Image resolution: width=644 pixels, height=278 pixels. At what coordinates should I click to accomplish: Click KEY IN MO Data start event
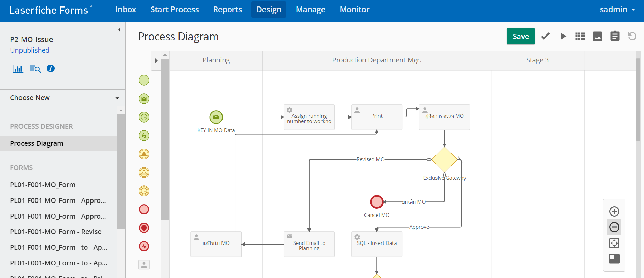click(x=216, y=117)
